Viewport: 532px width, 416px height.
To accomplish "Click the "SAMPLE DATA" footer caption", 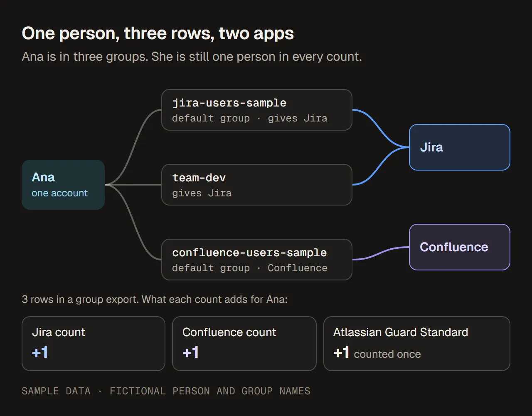I will pos(56,391).
